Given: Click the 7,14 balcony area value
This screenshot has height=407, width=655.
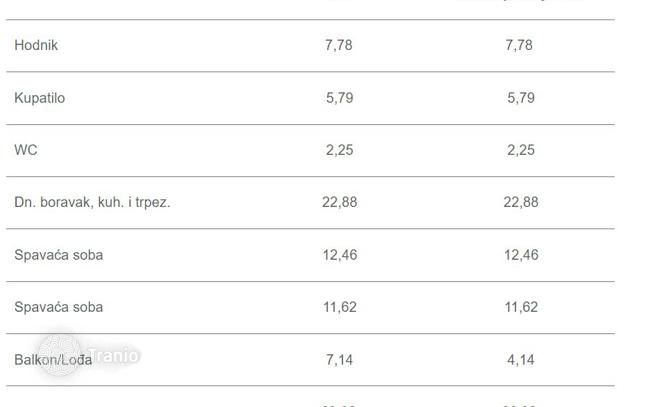Looking at the screenshot, I should point(339,360).
